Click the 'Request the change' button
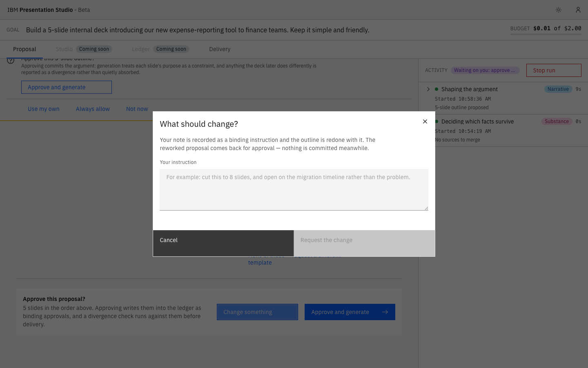The image size is (588, 368). [364, 243]
